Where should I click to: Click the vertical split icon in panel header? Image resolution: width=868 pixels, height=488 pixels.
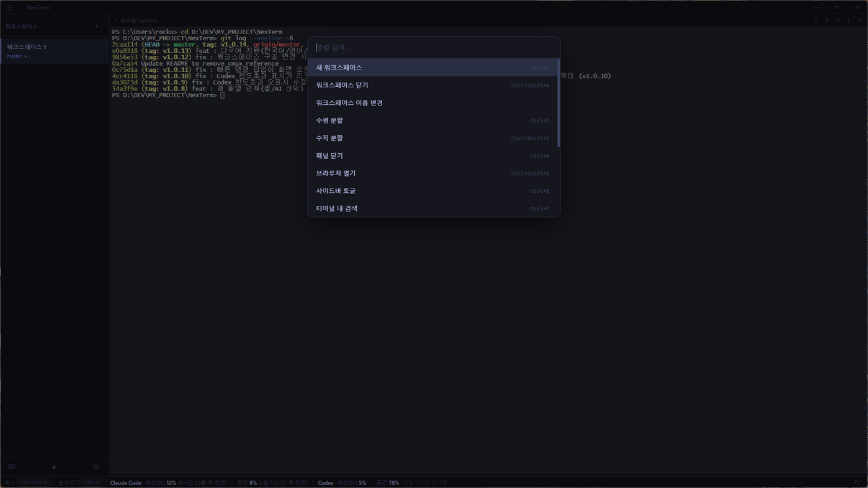[x=849, y=21]
